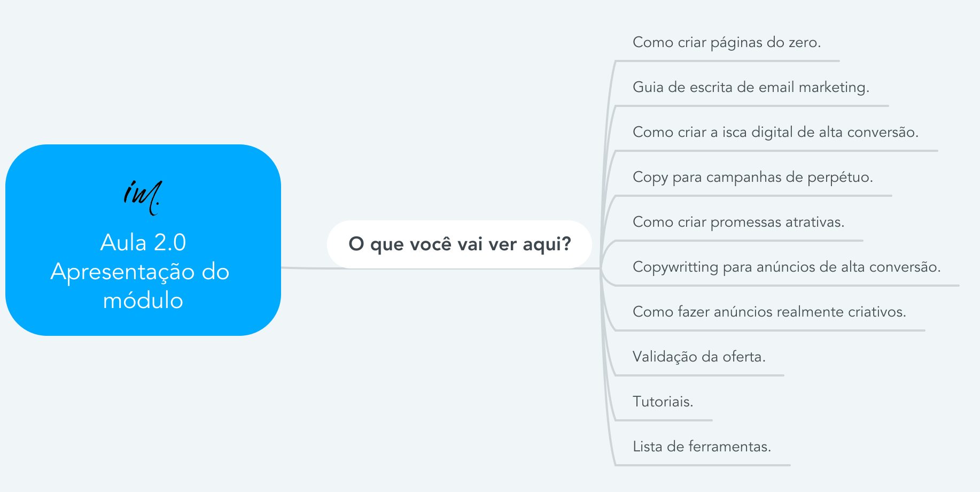Click underline beneath 'Tutoriais.' topic
Viewport: 980px width, 492px height.
[664, 420]
